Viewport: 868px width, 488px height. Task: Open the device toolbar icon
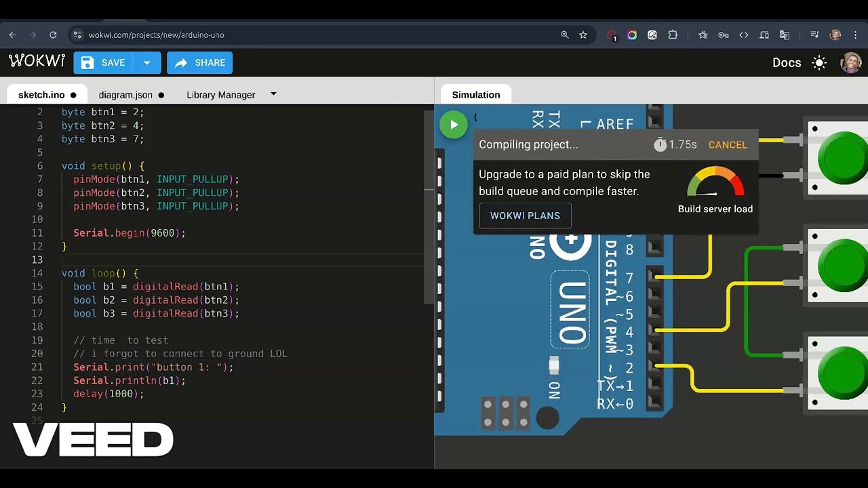click(764, 35)
